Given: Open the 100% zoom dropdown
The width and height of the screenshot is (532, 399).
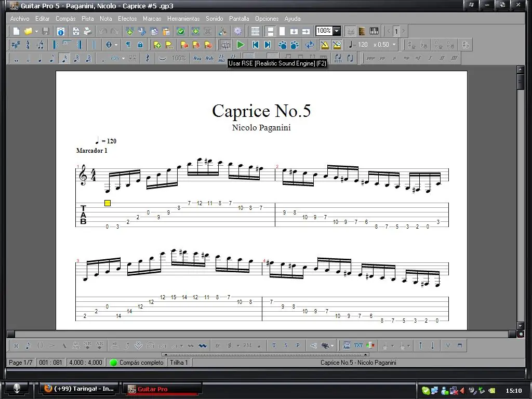Looking at the screenshot, I should [337, 31].
